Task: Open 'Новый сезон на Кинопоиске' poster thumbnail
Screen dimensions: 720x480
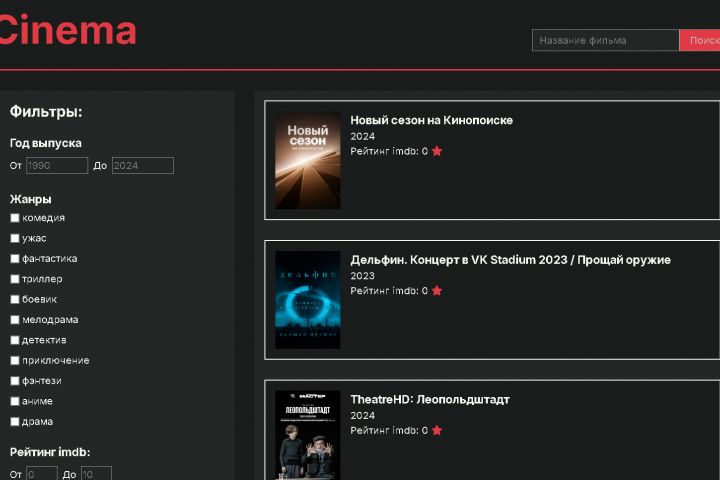Action: [x=308, y=160]
